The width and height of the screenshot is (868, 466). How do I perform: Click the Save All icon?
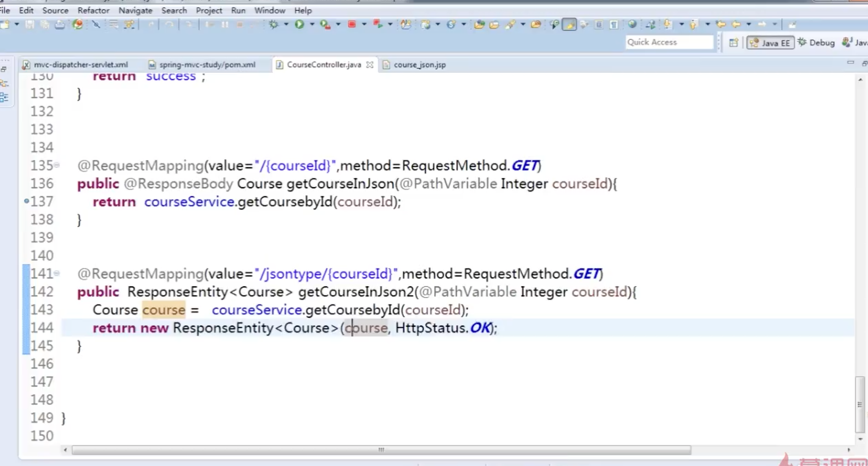tap(44, 25)
